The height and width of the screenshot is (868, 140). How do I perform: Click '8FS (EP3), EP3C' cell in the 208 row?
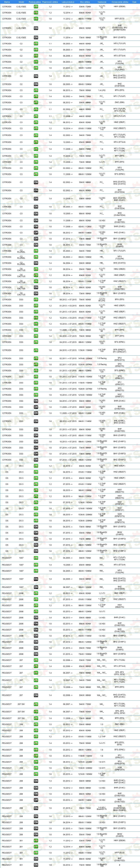[119, 743]
